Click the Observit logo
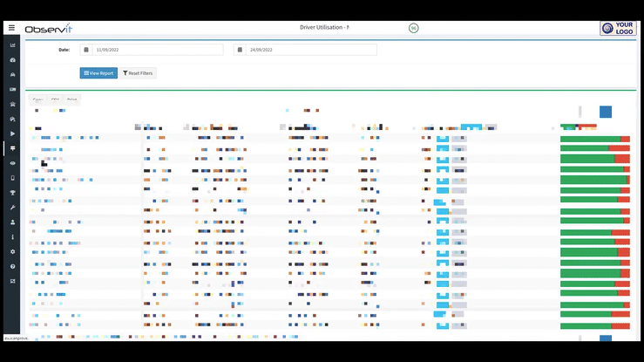This screenshot has width=644, height=362. pyautogui.click(x=49, y=29)
